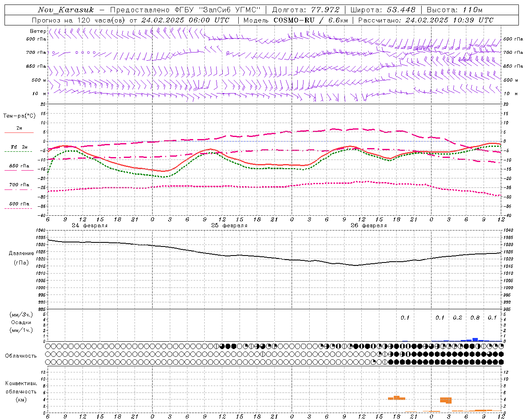The width and height of the screenshot is (525, 420).
Task: Click the Модель COSMO-RU / 6.6км label
Action: coord(296,20)
